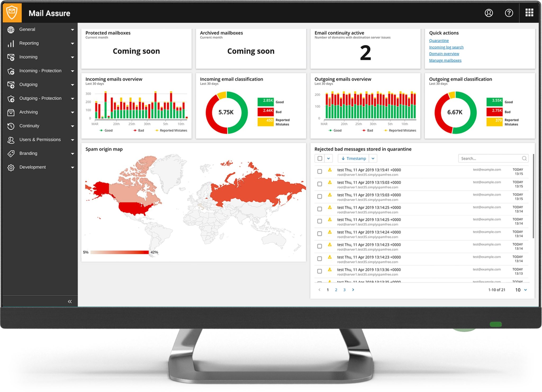The image size is (542, 392).
Task: Expand the Reporting menu arrow
Action: coord(72,43)
